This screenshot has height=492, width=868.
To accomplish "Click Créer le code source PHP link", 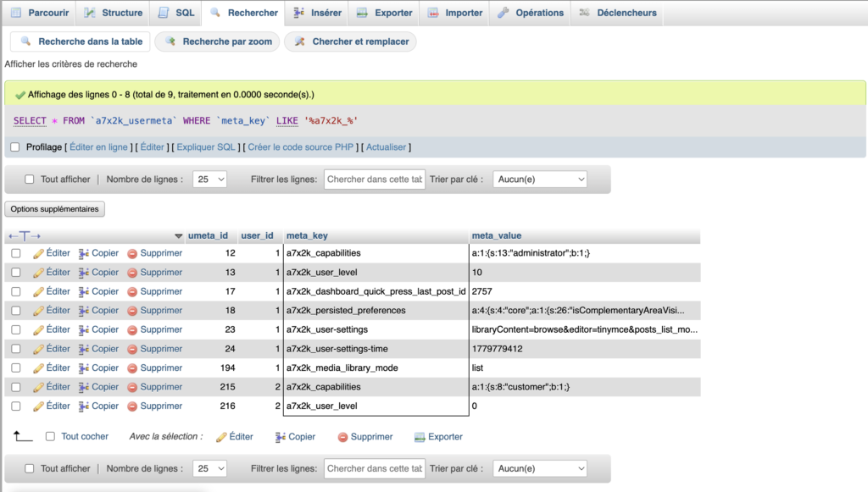I will [x=301, y=147].
